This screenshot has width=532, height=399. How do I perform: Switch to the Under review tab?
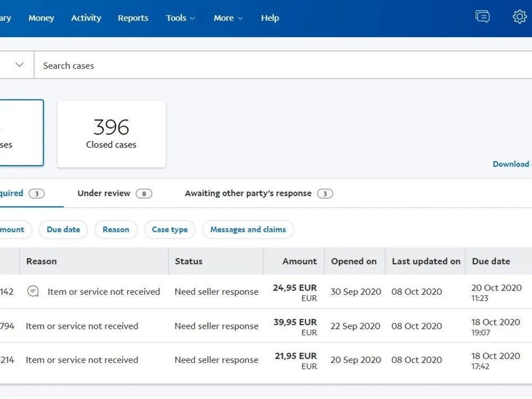[115, 194]
